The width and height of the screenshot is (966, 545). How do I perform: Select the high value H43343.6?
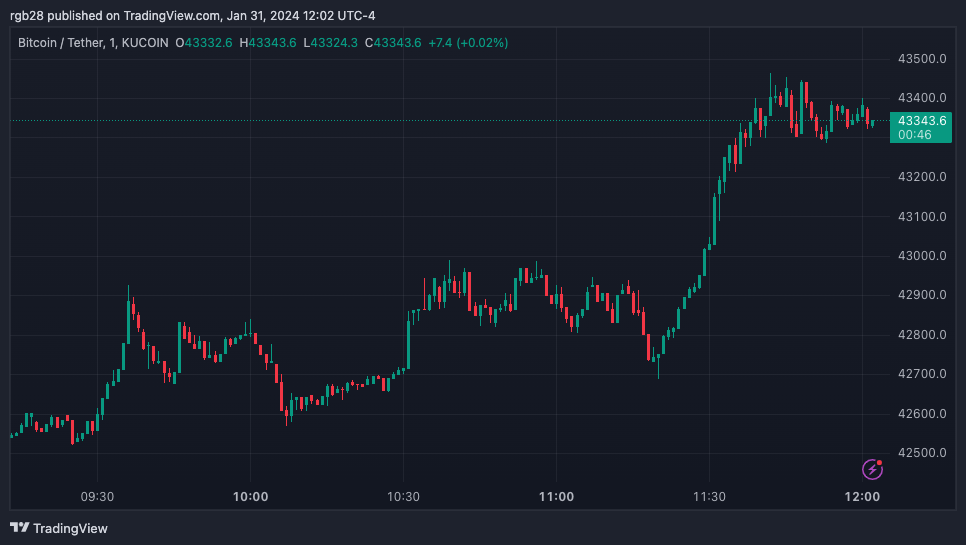274,43
